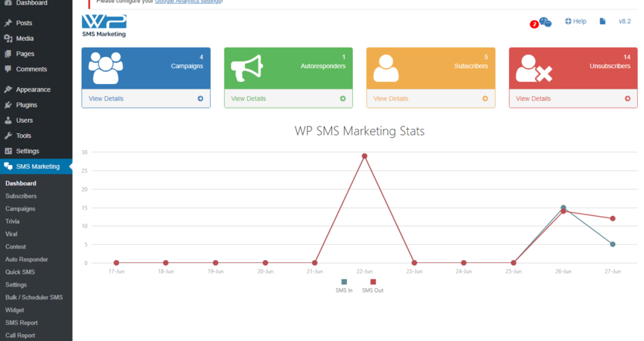644x341 pixels.
Task: Open the Help link in header
Action: pos(576,21)
